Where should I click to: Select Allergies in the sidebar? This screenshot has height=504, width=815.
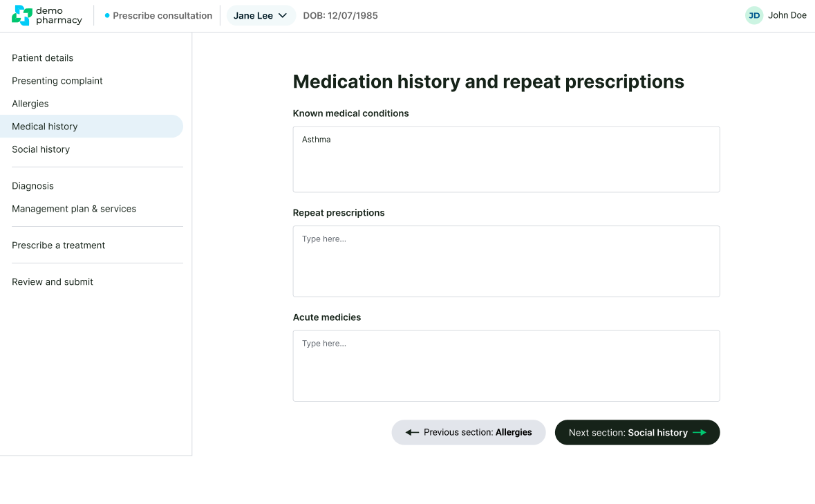click(30, 104)
